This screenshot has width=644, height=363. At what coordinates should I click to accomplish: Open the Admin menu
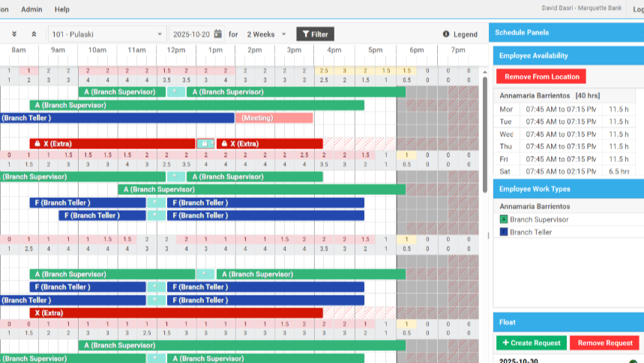31,9
